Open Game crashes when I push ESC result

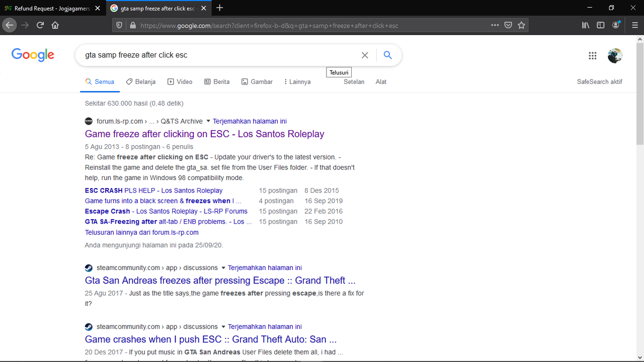pyautogui.click(x=211, y=339)
